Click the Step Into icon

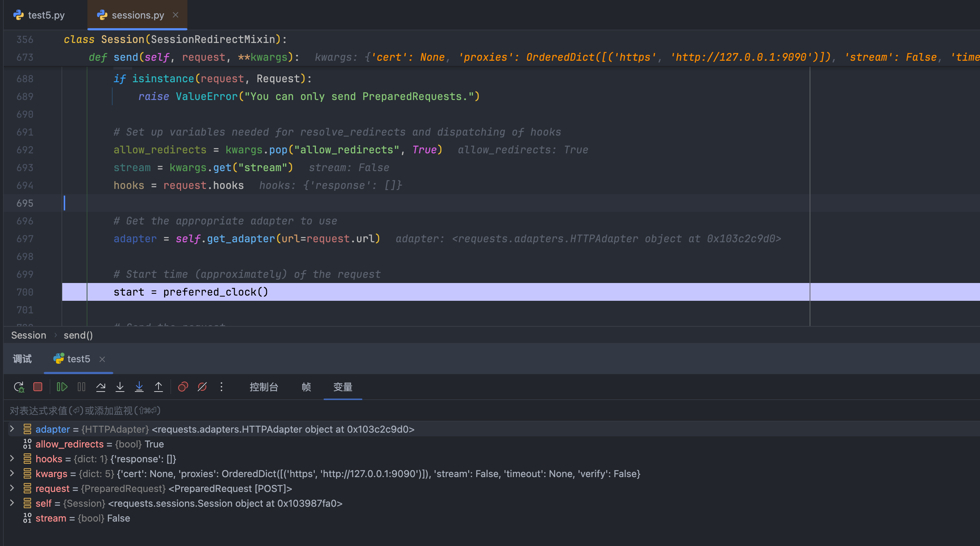[x=120, y=387]
